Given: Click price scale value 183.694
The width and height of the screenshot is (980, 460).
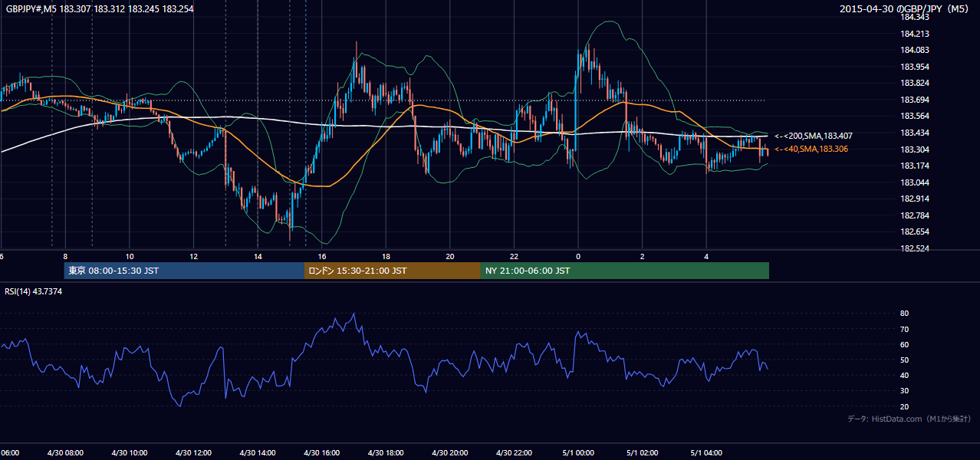Looking at the screenshot, I should tap(914, 100).
